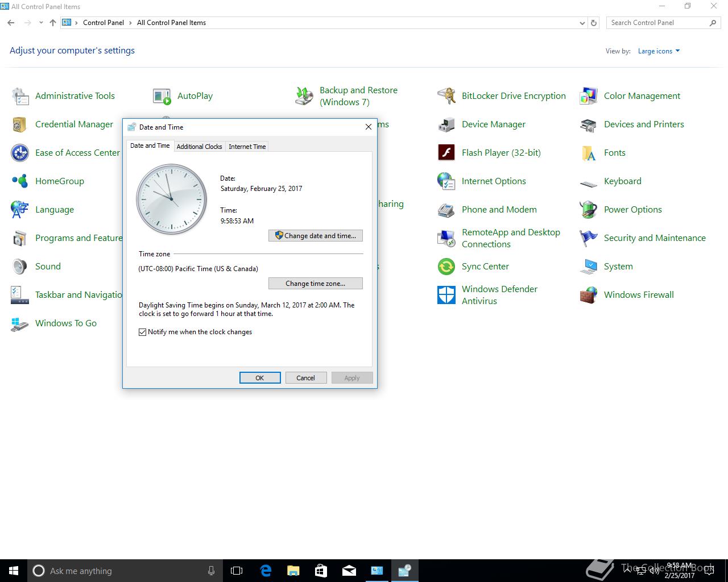Open Sync Center icon
The height and width of the screenshot is (582, 728).
(x=446, y=267)
